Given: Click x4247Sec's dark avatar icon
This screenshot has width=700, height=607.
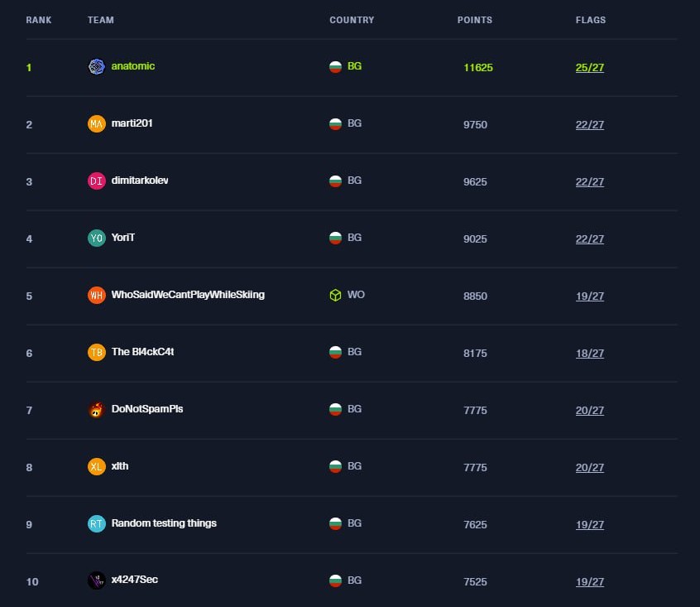Looking at the screenshot, I should (97, 581).
